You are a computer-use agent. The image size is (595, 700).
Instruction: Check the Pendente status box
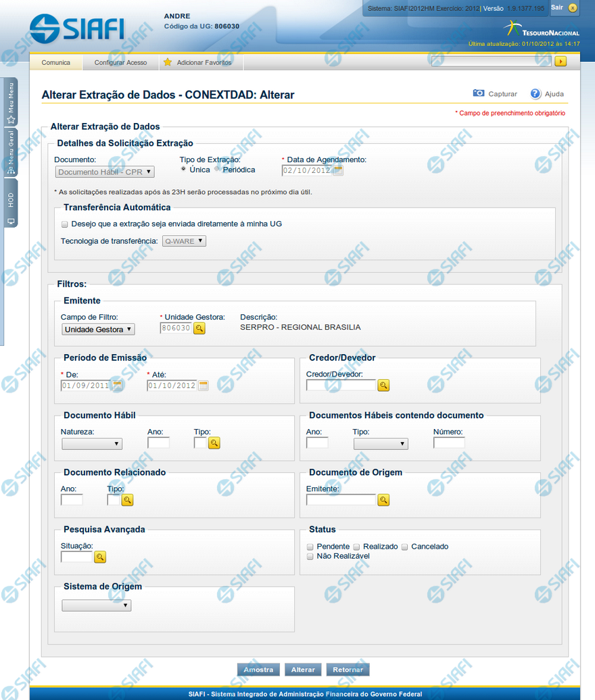coord(310,547)
